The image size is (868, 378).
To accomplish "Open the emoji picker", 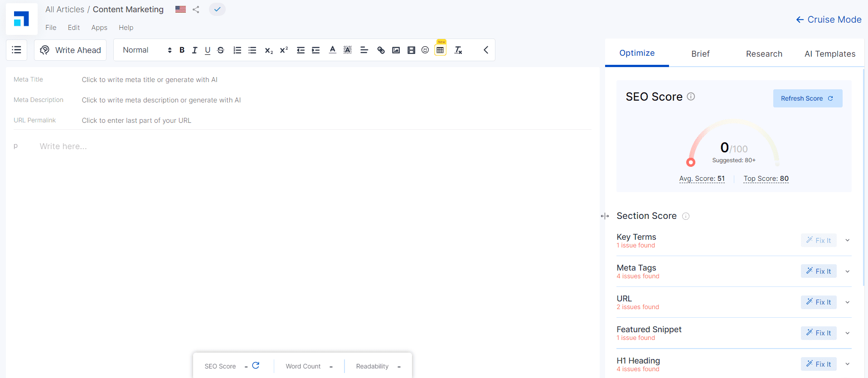I will coord(425,50).
